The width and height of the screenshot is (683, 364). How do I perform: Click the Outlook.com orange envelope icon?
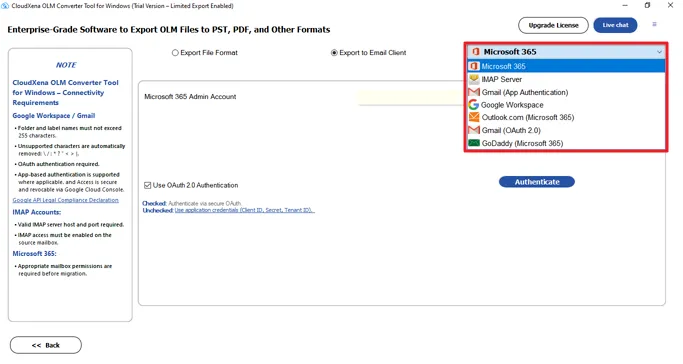click(x=474, y=117)
